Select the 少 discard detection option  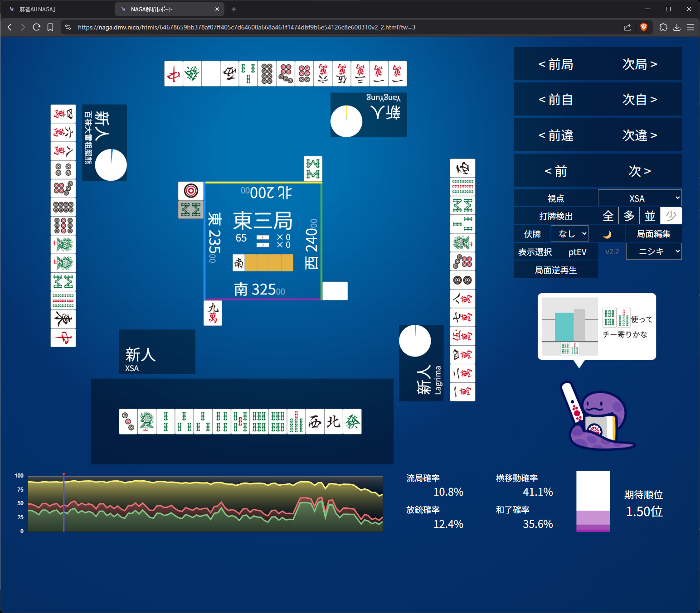point(671,216)
